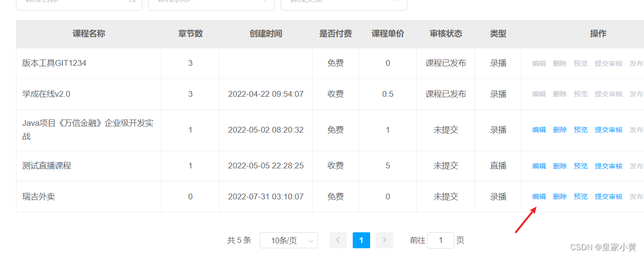Select the course name 瑞吉外卖
The width and height of the screenshot is (644, 256).
[x=39, y=196]
